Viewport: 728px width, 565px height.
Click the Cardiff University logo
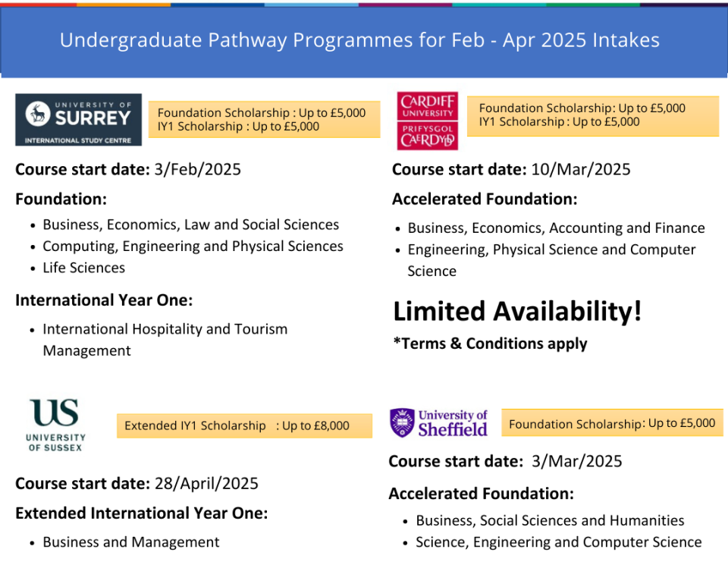tap(428, 121)
